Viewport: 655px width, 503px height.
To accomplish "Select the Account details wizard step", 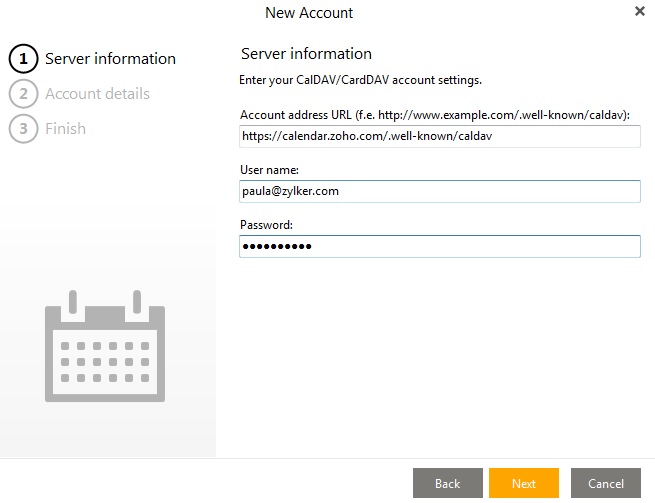I will click(97, 94).
